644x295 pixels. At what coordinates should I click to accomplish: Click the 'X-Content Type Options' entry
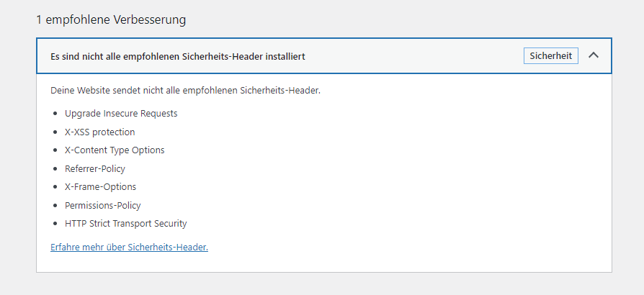(x=115, y=150)
